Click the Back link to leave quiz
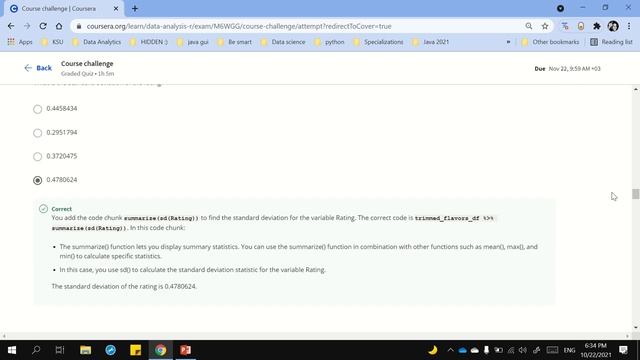Screen dimensions: 640x360 (x=38, y=68)
